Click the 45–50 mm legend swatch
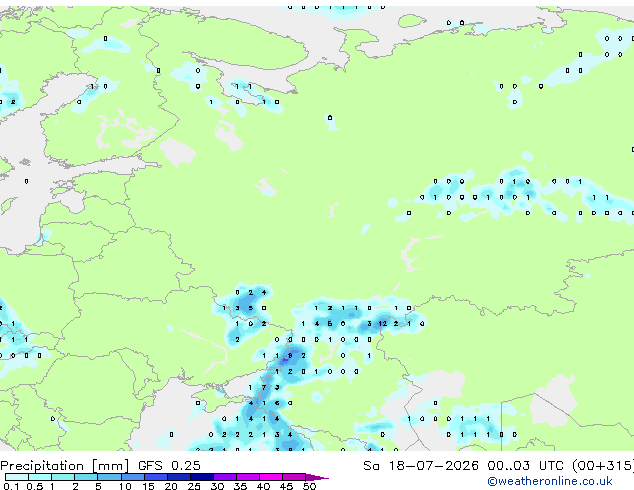Image resolution: width=634 pixels, height=490 pixels. (x=294, y=477)
